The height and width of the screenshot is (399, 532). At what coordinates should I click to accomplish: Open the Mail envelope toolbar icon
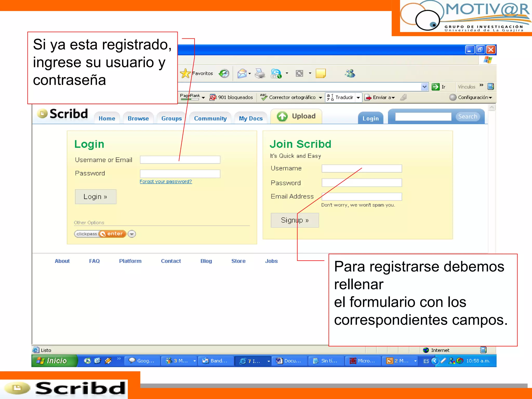(x=242, y=74)
